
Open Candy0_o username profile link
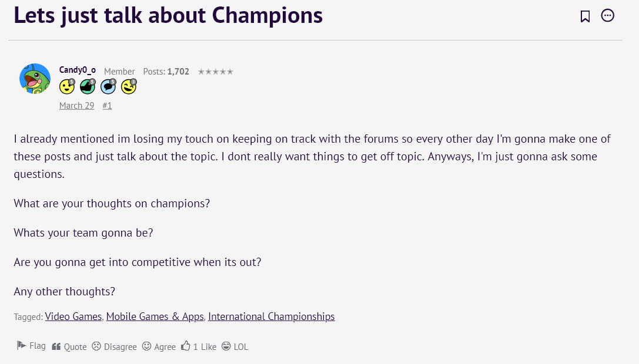[x=78, y=70]
